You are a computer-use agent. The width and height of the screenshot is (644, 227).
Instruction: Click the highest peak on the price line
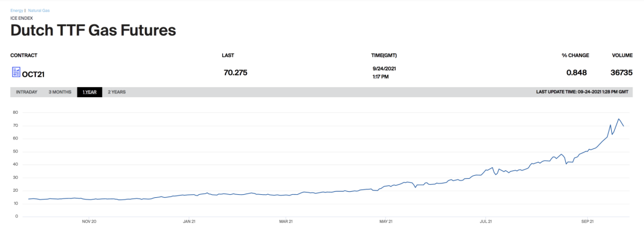618,119
